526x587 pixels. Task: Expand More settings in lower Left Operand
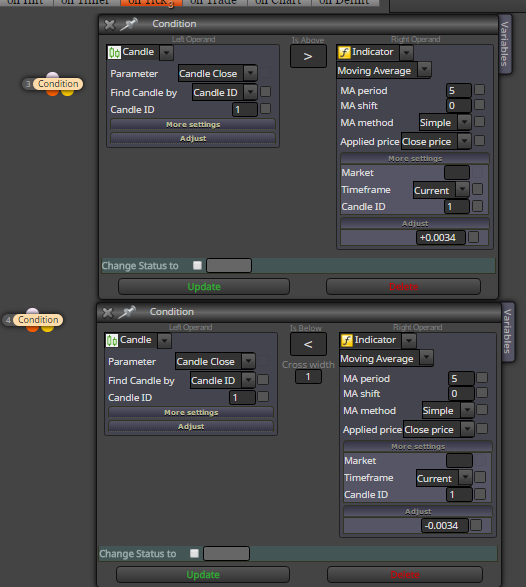tap(191, 412)
